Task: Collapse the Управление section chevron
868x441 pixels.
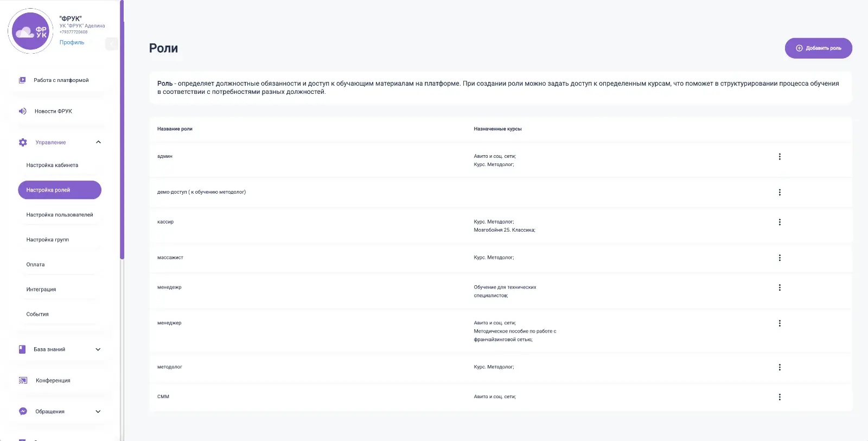Action: point(98,142)
